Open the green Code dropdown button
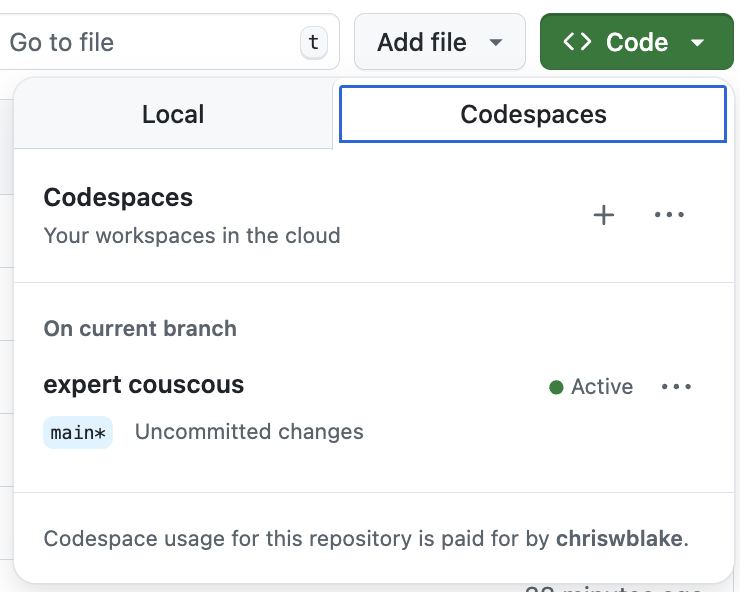The height and width of the screenshot is (592, 740). [x=636, y=42]
